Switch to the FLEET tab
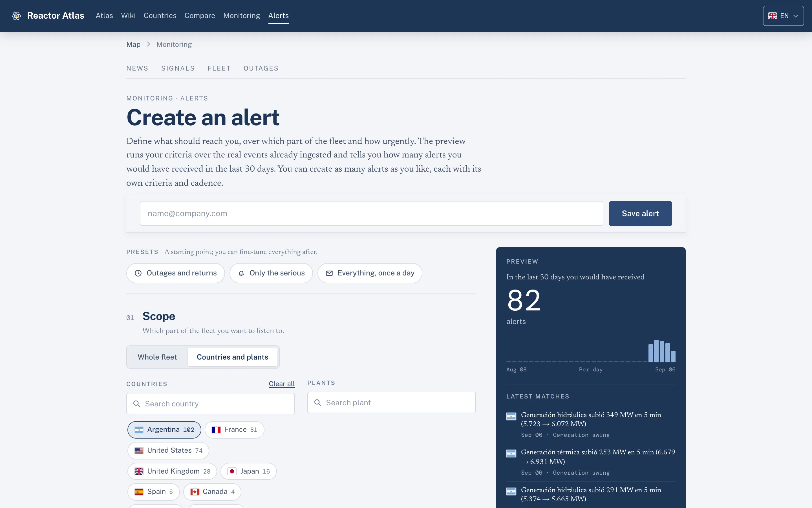The image size is (812, 508). [219, 69]
